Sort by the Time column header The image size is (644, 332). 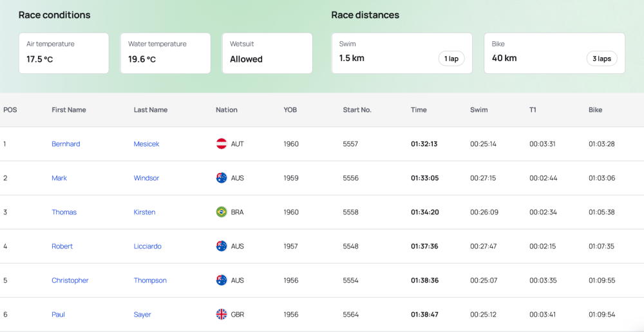419,110
